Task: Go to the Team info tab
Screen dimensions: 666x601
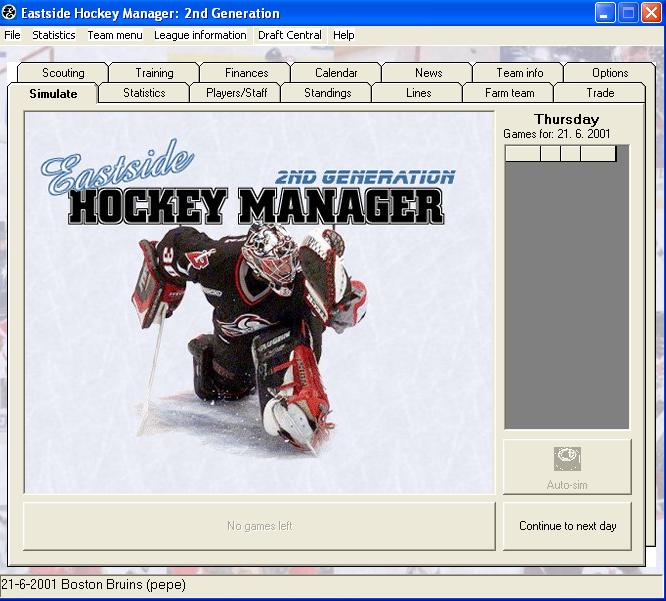Action: pos(519,73)
